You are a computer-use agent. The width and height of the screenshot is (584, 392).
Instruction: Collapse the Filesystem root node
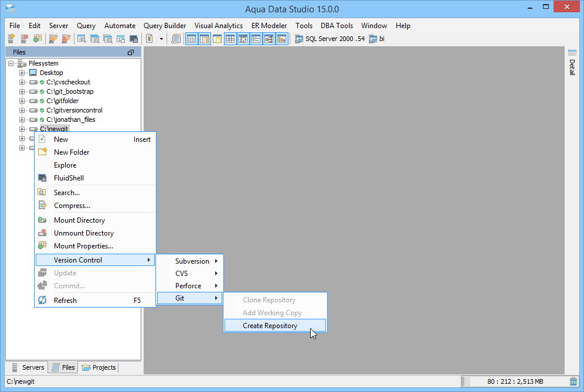point(11,63)
